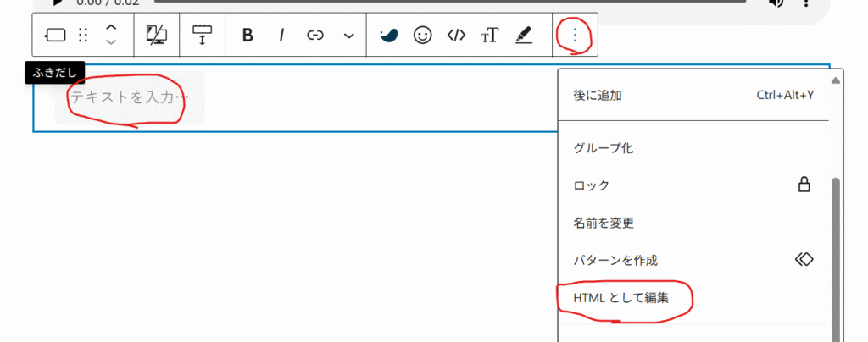868x342 pixels.
Task: Open the block options three-dot menu
Action: pyautogui.click(x=576, y=35)
